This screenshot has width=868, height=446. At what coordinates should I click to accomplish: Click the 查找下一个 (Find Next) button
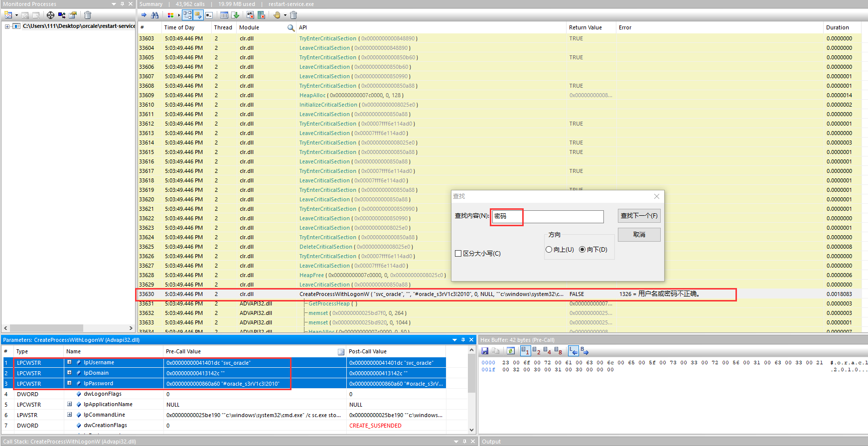(639, 216)
